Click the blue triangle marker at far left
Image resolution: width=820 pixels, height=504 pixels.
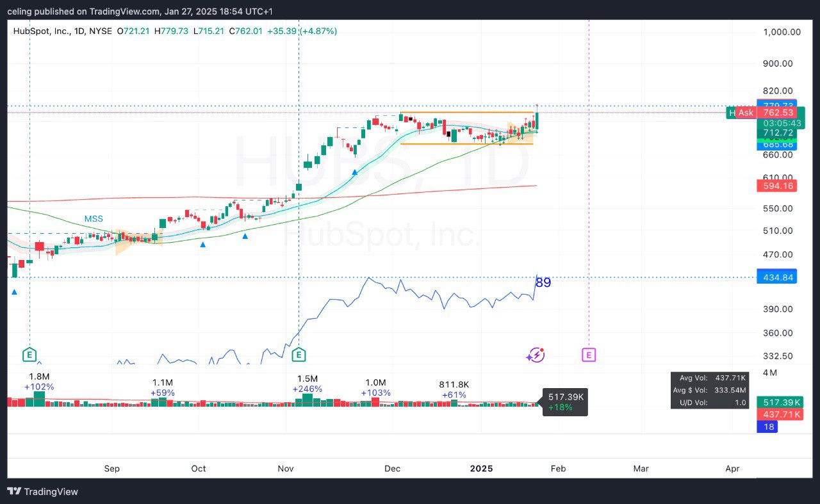point(14,292)
